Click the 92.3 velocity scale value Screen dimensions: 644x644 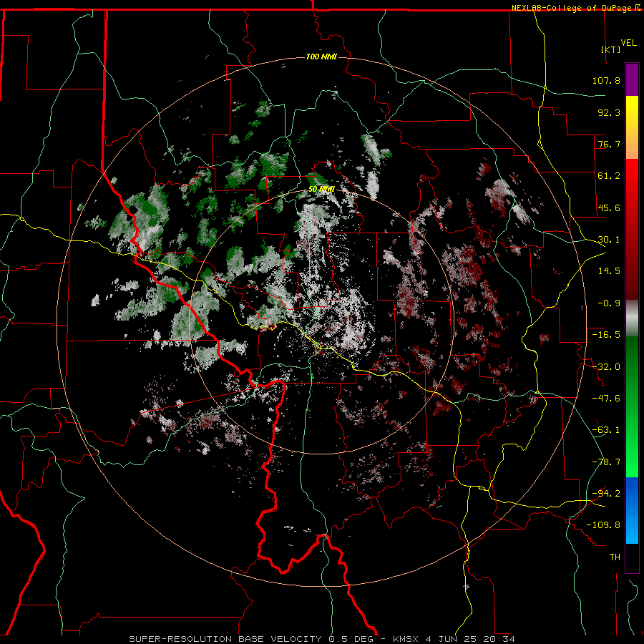tap(609, 112)
